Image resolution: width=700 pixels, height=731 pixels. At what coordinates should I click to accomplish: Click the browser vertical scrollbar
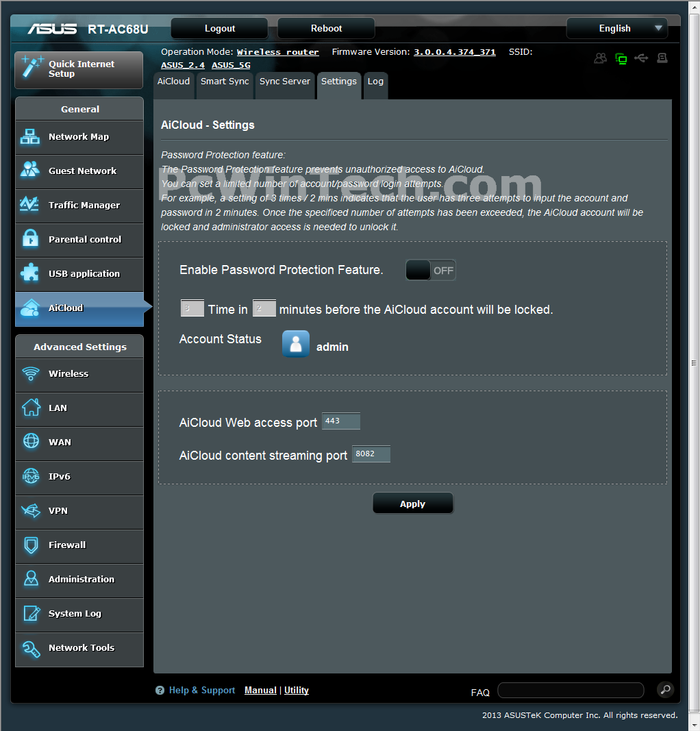point(694,362)
